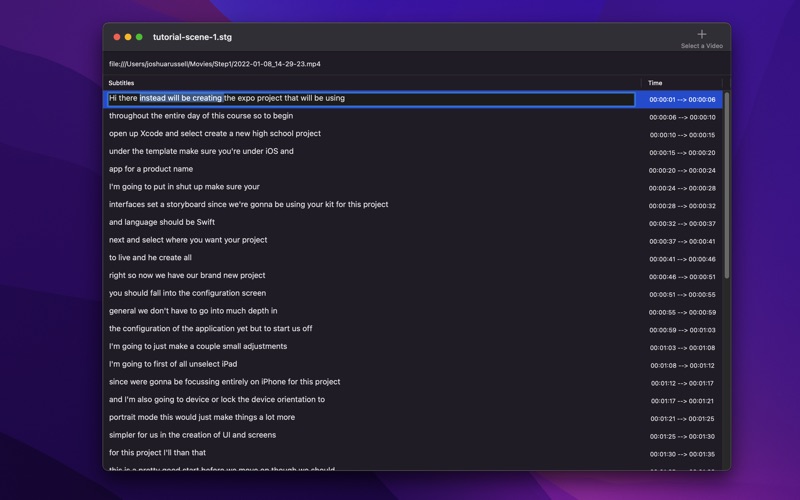
Task: Select subtitle 'under the template make sure'
Action: [201, 152]
